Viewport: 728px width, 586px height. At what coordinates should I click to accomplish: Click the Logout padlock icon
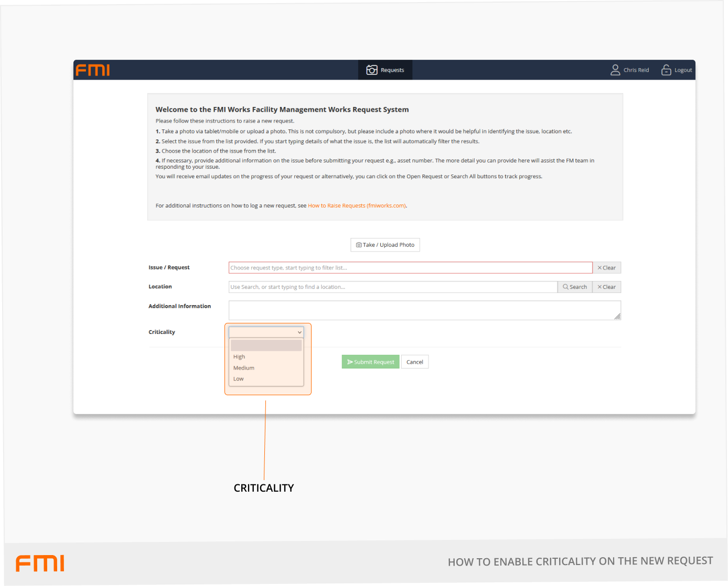666,70
